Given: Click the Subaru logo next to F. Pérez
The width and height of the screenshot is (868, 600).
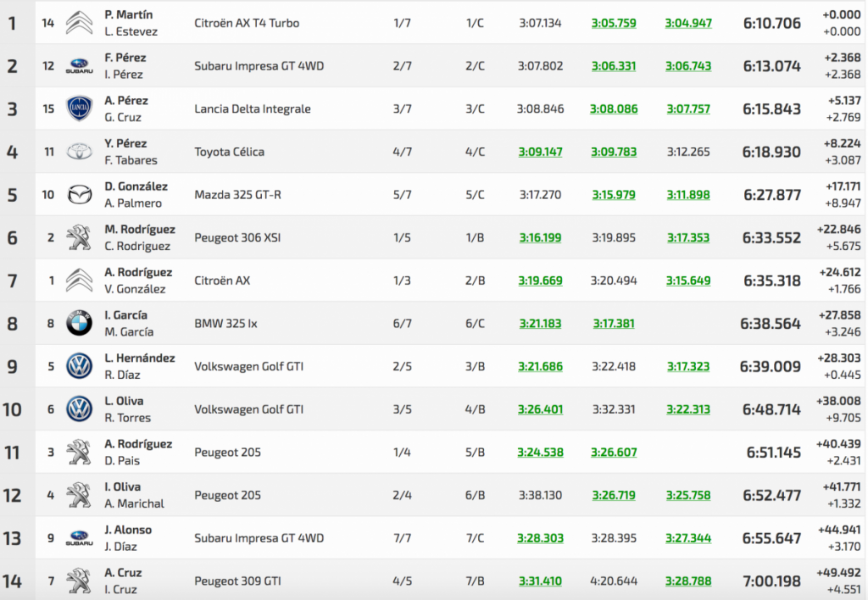Looking at the screenshot, I should (x=79, y=66).
